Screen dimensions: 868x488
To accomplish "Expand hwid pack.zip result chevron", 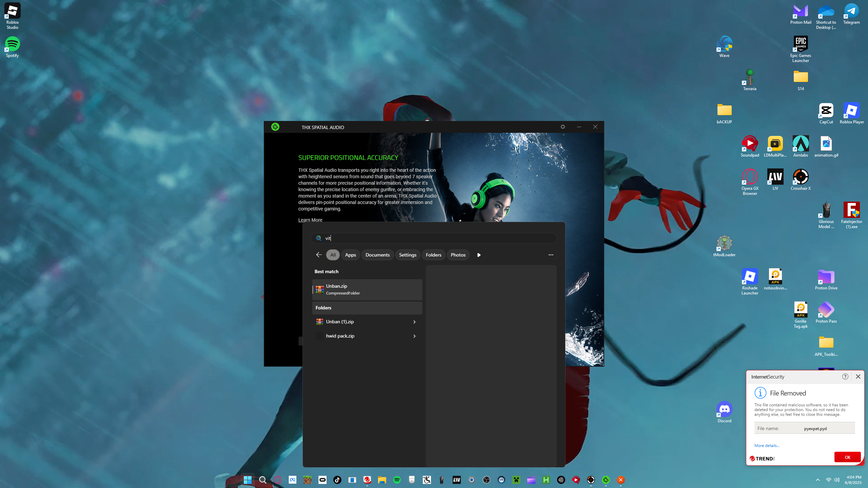I will point(414,336).
